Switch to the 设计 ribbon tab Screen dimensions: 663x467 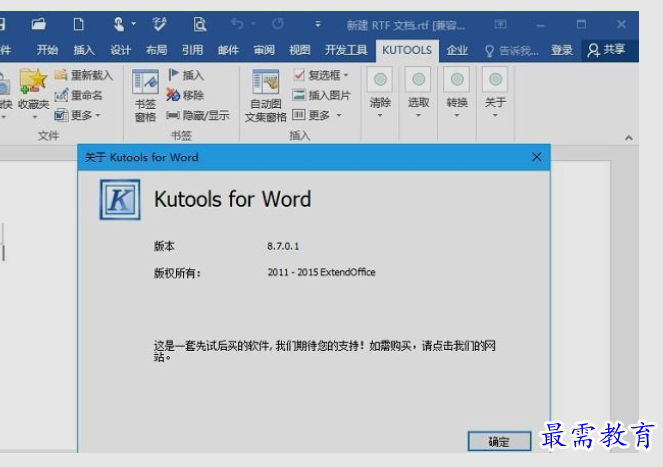point(120,50)
